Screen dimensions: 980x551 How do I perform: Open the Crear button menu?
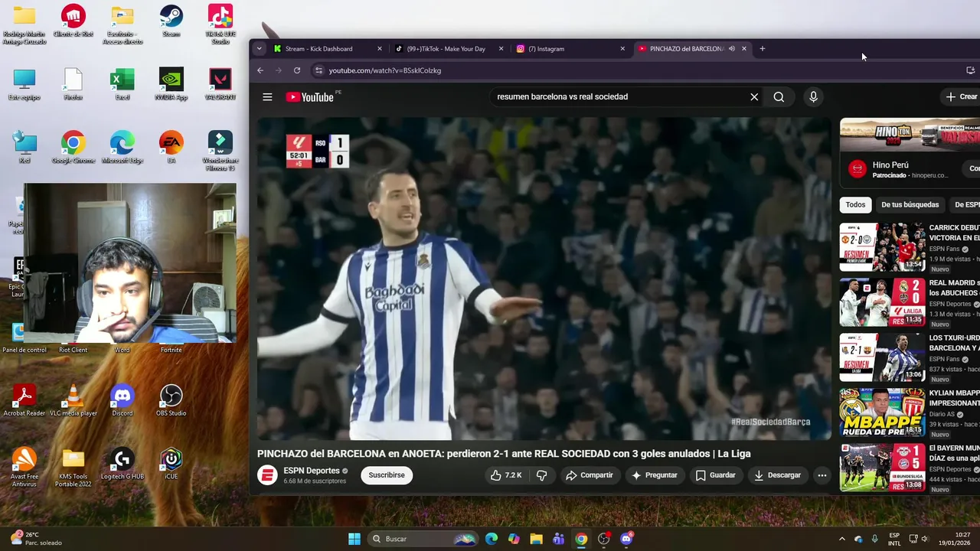pyautogui.click(x=961, y=97)
